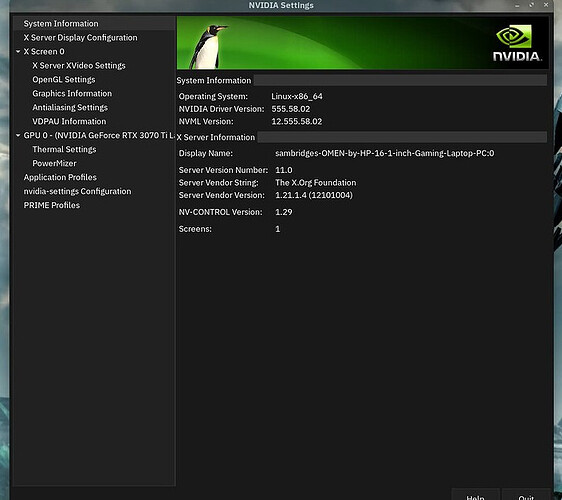Click the Help button
The image size is (562, 500).
click(x=475, y=495)
